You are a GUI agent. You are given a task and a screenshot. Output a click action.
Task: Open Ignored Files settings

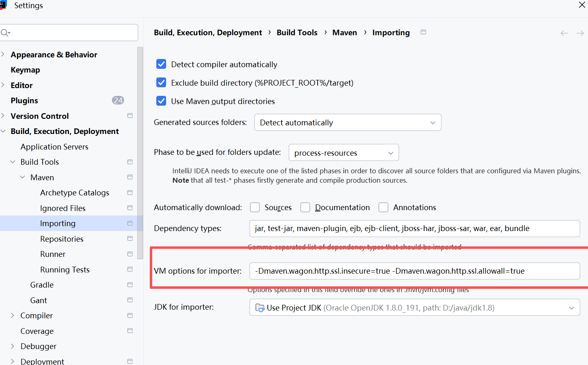point(63,208)
